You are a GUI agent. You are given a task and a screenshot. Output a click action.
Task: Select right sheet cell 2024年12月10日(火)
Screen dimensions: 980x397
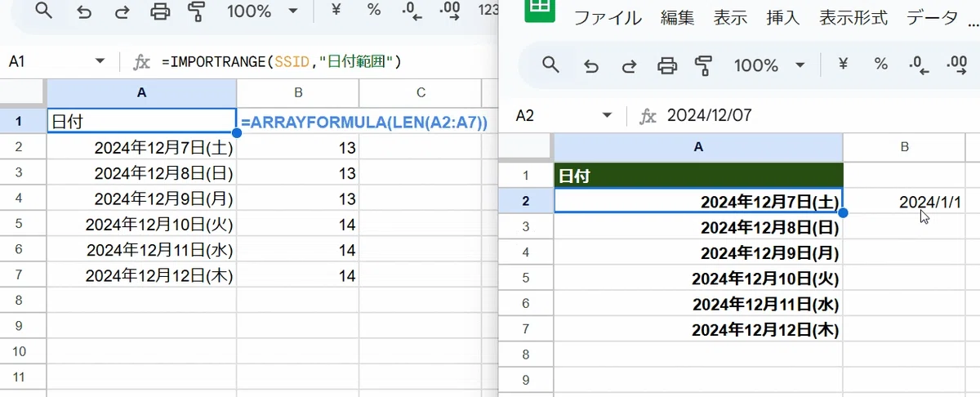point(698,278)
